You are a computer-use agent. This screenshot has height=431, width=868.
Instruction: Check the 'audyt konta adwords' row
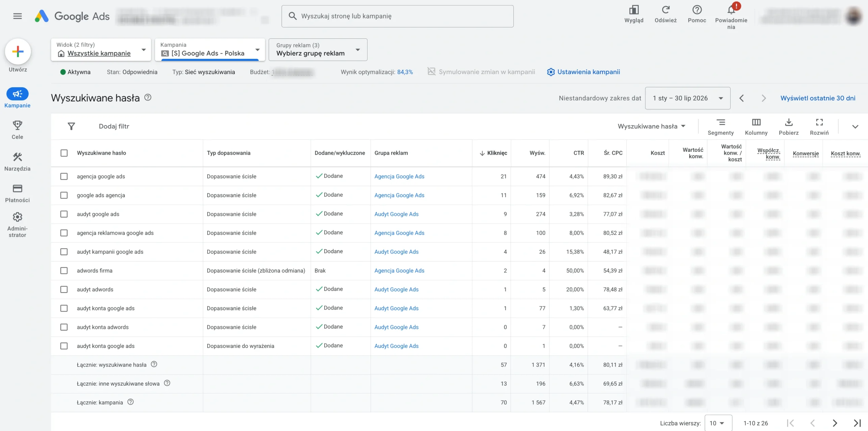(64, 327)
